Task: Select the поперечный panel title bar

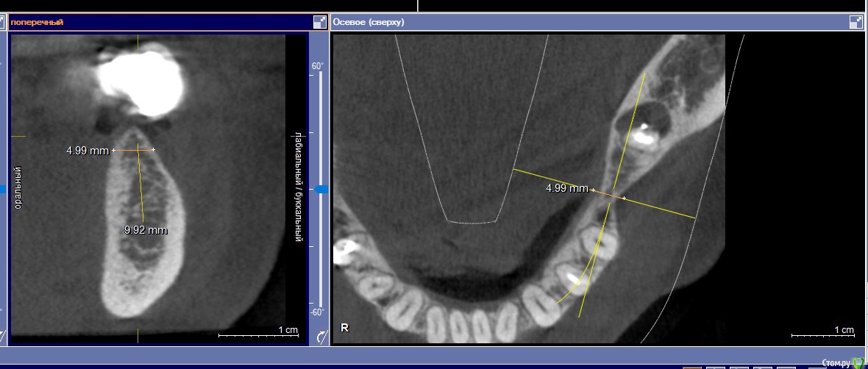Action: 147,22
